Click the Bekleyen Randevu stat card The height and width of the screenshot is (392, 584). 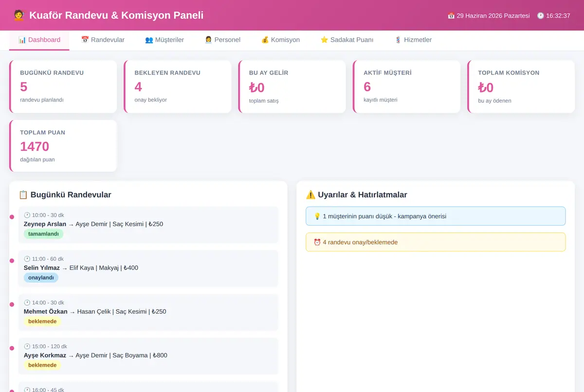click(x=178, y=87)
